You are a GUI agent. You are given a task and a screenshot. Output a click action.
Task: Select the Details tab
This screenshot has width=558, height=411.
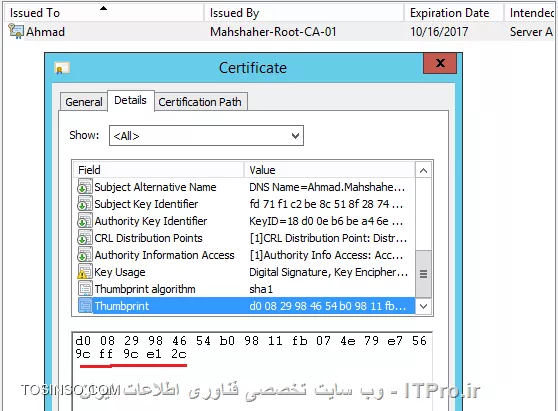pos(130,100)
